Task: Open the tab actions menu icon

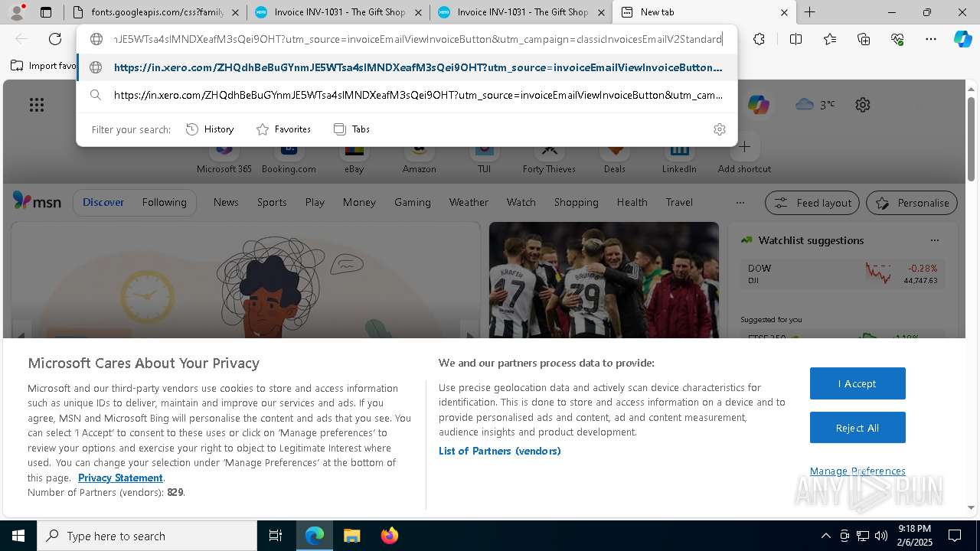Action: [46, 12]
